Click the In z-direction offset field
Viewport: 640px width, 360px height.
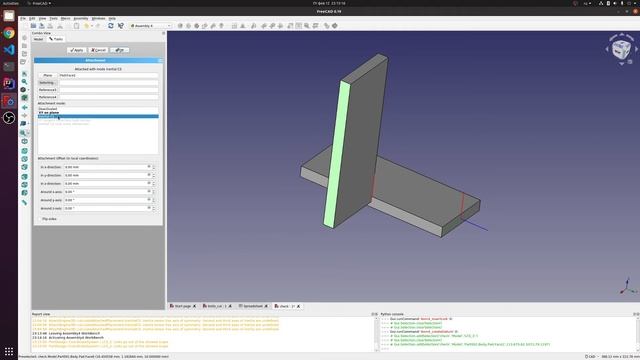107,184
